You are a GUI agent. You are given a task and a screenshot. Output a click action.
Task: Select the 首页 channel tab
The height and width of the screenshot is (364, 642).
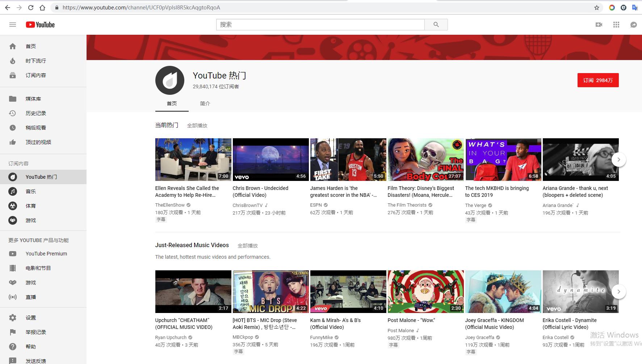[x=172, y=103]
